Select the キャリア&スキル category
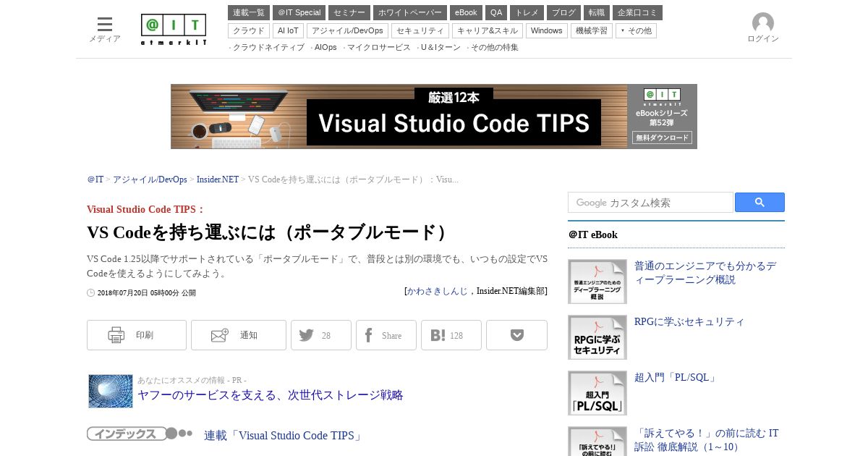This screenshot has width=868, height=456. tap(488, 30)
